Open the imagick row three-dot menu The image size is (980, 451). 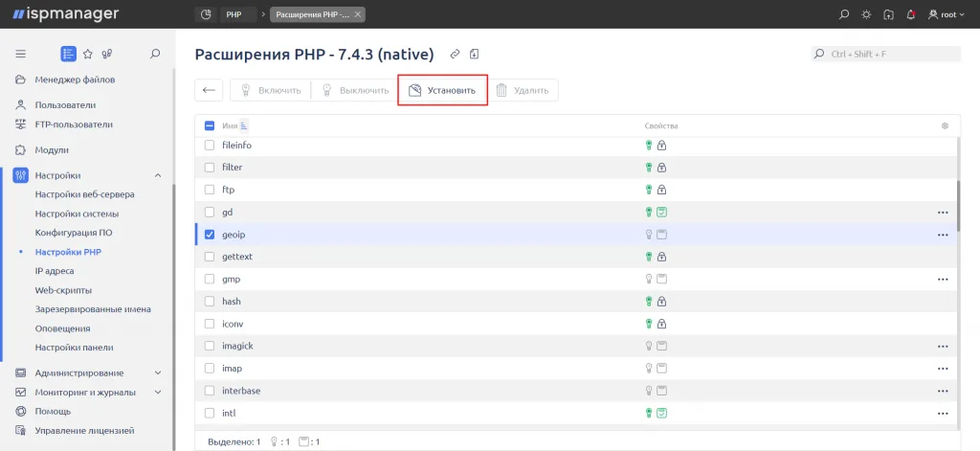point(943,346)
